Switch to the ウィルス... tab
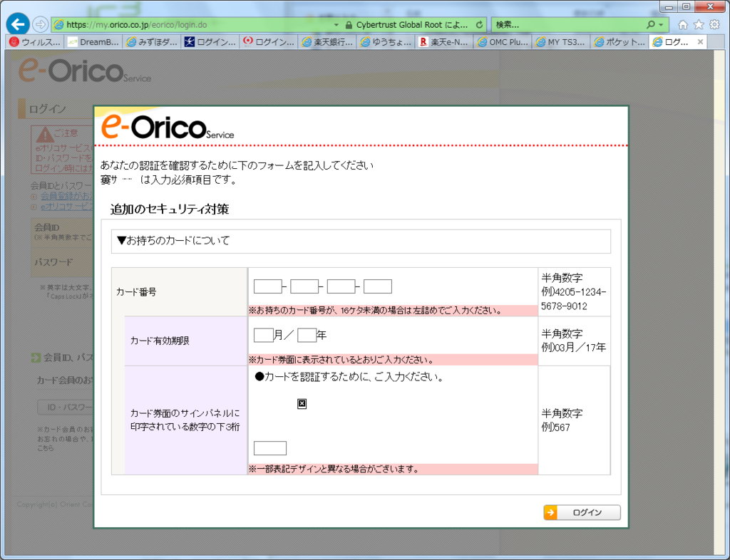 (36, 42)
